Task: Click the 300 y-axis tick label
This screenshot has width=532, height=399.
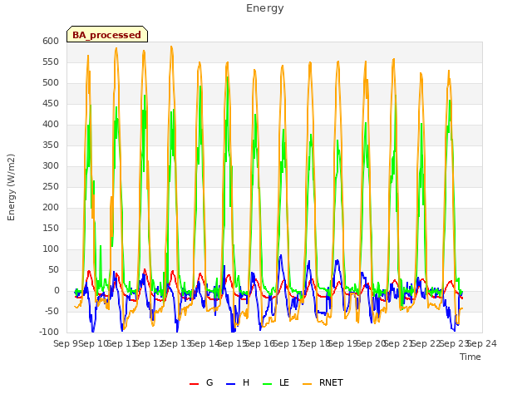Action: 51,166
